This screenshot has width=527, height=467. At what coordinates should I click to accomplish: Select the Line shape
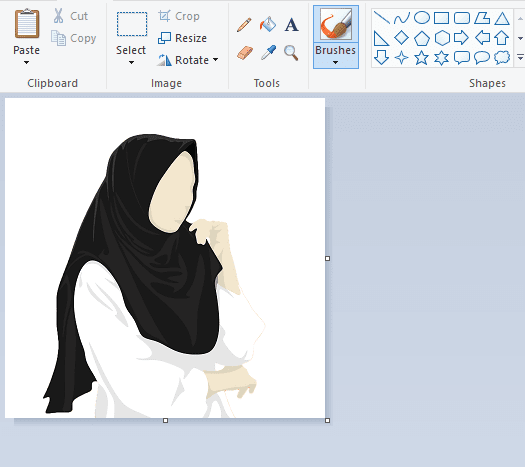[381, 18]
